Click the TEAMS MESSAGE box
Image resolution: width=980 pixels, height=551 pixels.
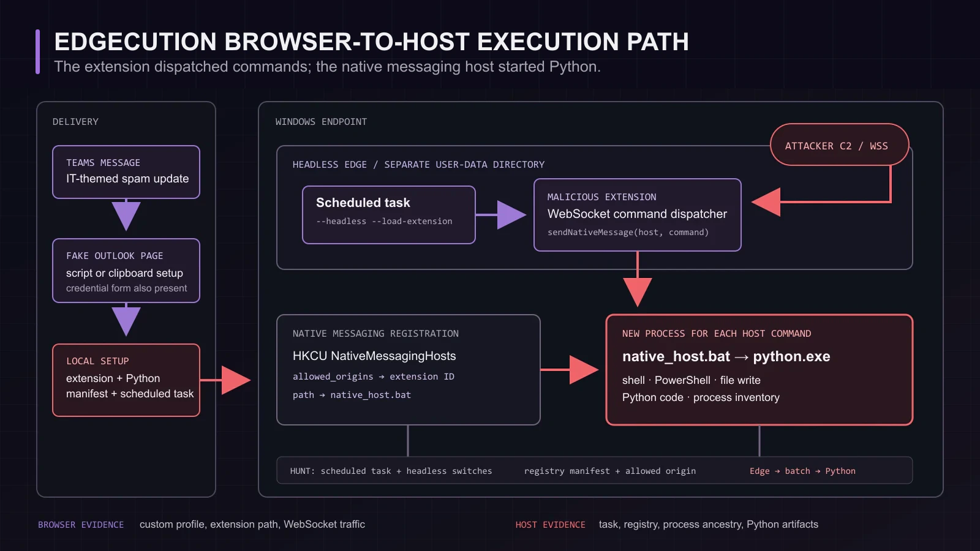click(x=126, y=172)
